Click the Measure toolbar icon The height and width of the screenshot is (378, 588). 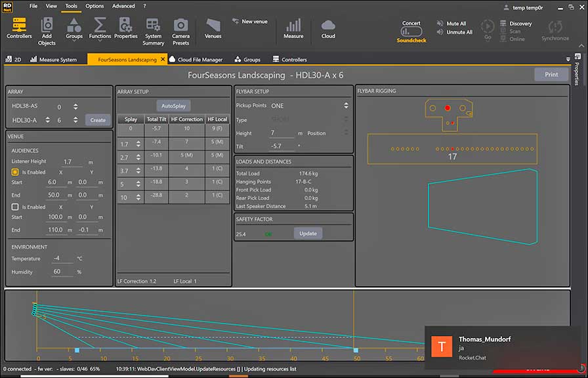pos(293,28)
